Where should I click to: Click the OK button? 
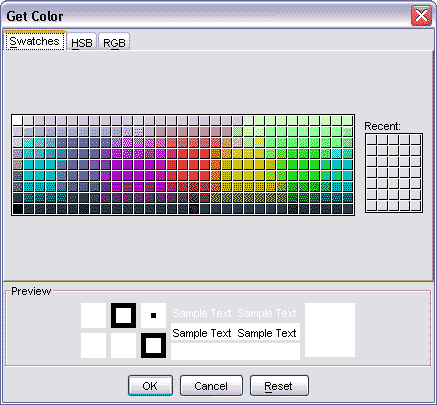(x=150, y=386)
